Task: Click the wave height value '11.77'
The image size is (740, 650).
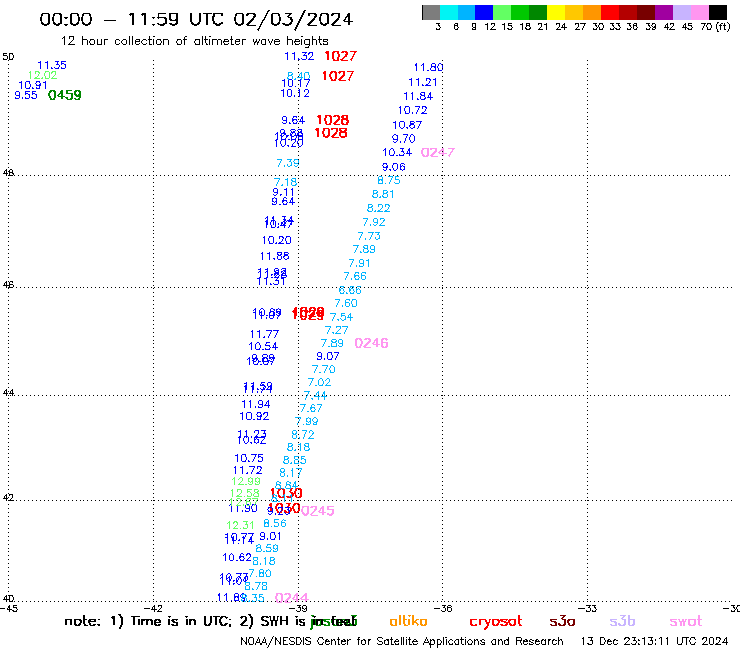Action: tap(264, 334)
